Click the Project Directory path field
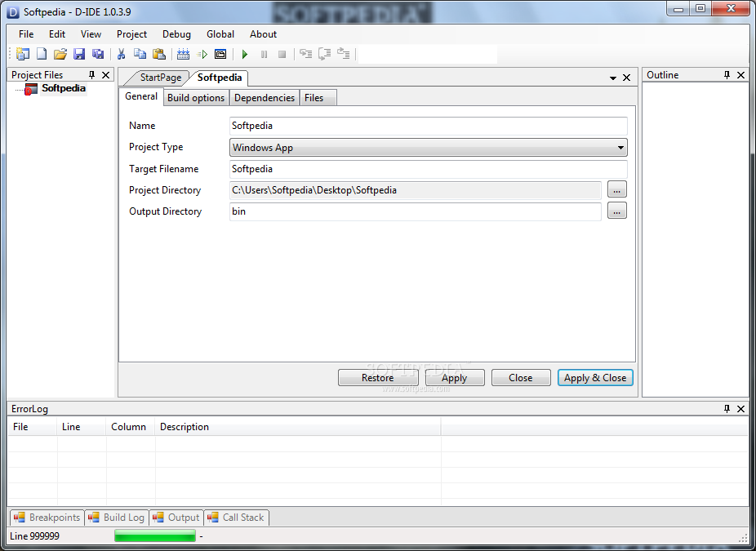The image size is (756, 551). 415,190
